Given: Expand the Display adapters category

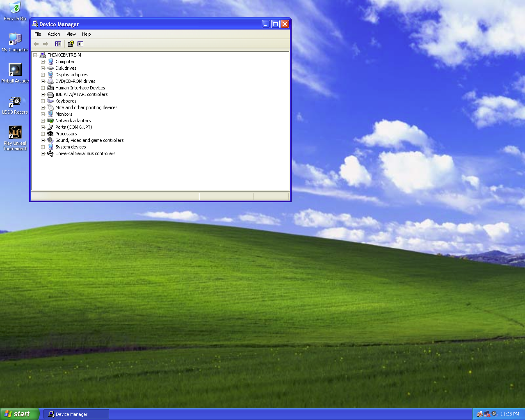Looking at the screenshot, I should coord(43,75).
